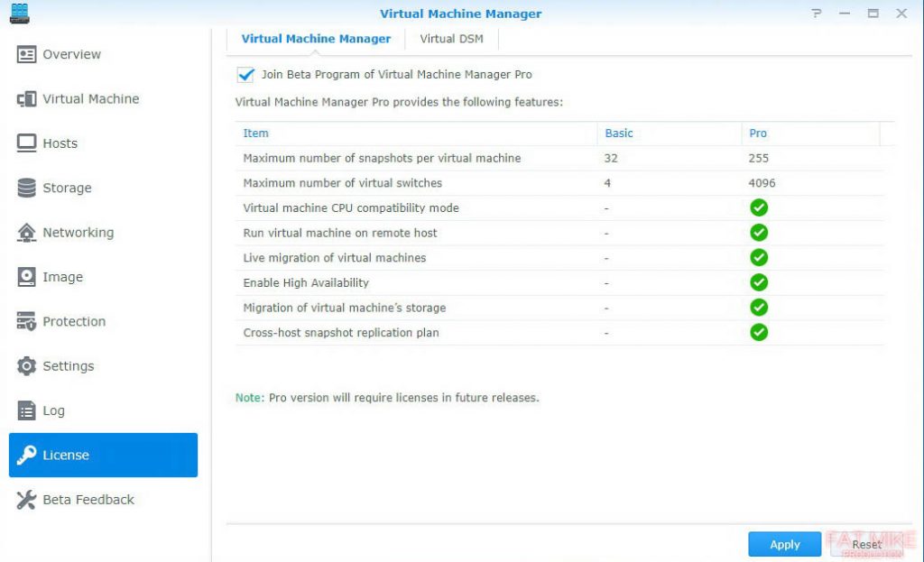Click 'Virtual machine CPU compatibility mode' text
This screenshot has width=924, height=562.
tap(351, 208)
